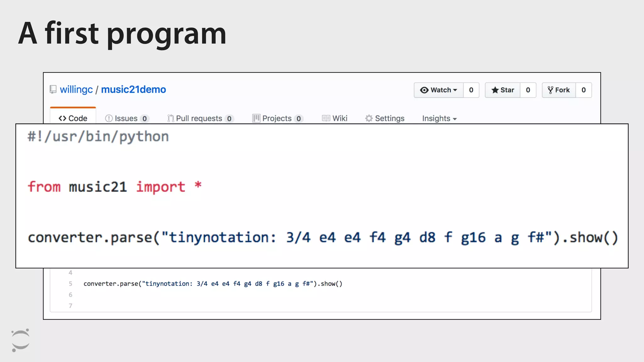This screenshot has height=362, width=644.
Task: Click the repository book icon
Action: pyautogui.click(x=53, y=90)
